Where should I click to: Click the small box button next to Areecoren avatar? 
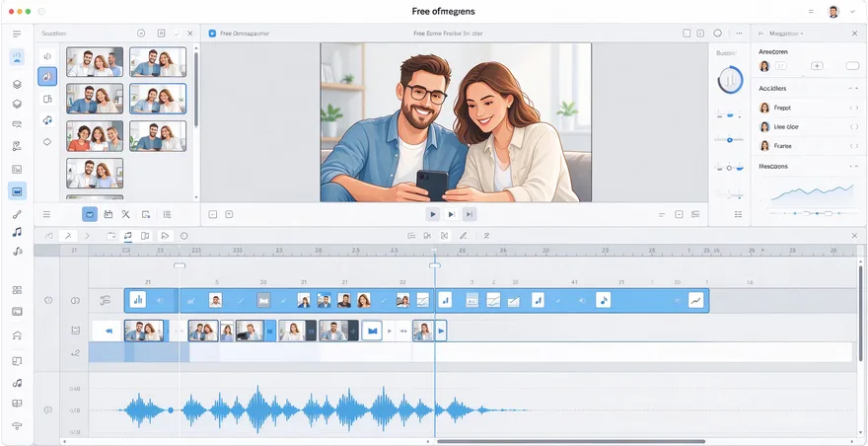point(781,66)
